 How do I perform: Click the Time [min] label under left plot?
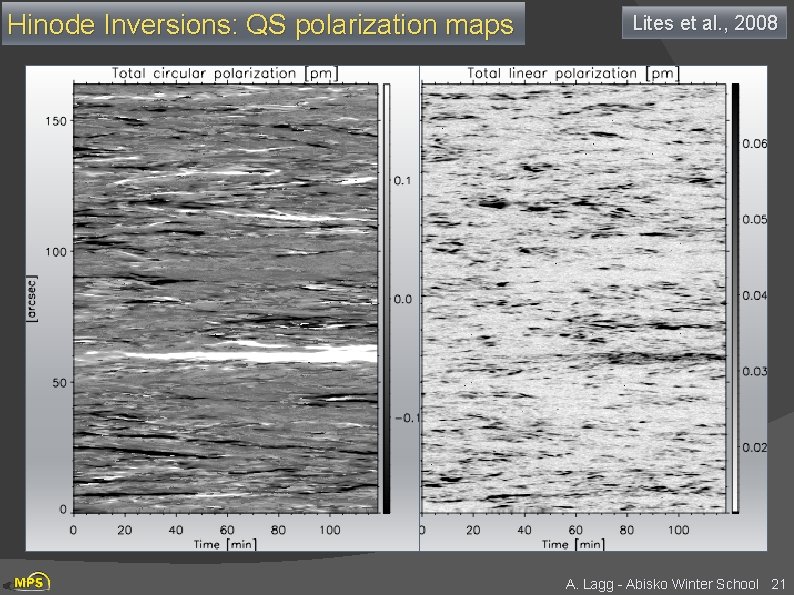click(x=225, y=544)
